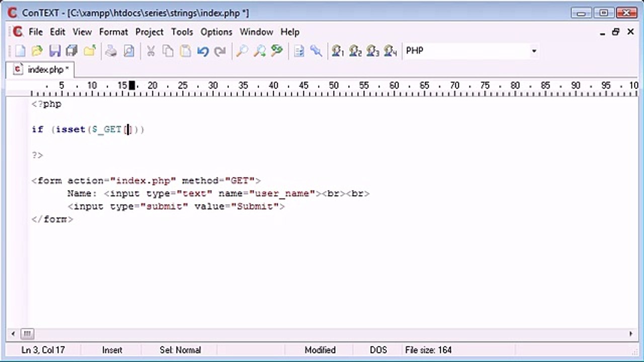This screenshot has height=362, width=644.
Task: Click the Open file folder icon
Action: point(37,51)
